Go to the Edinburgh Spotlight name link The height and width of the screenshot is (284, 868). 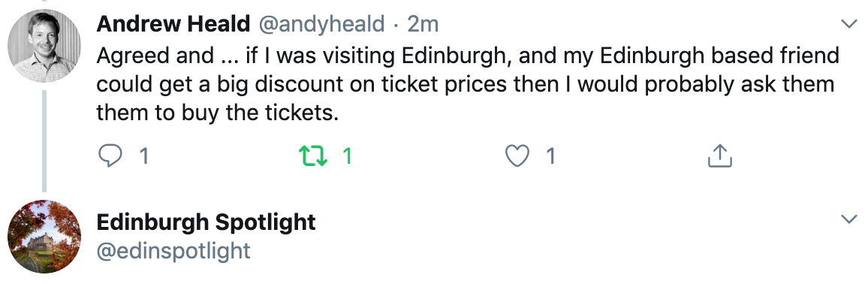[x=206, y=222]
